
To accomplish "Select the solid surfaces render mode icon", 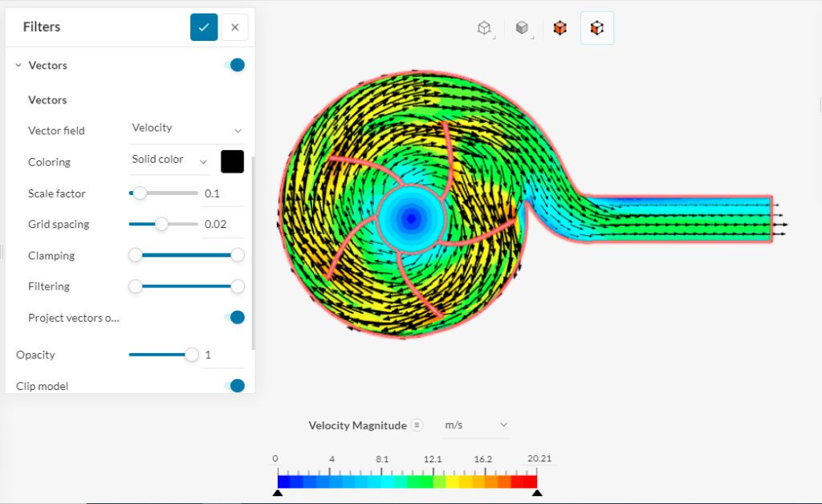I will (x=523, y=26).
